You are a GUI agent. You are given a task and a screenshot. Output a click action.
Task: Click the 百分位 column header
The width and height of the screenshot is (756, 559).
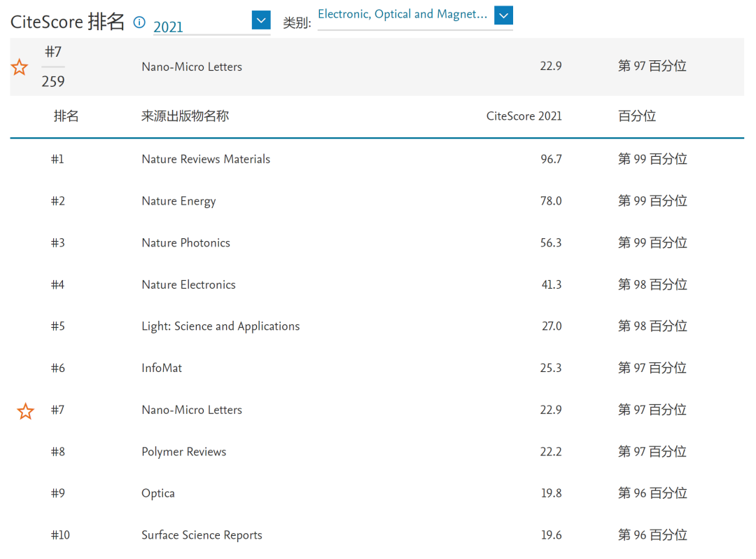coord(637,116)
